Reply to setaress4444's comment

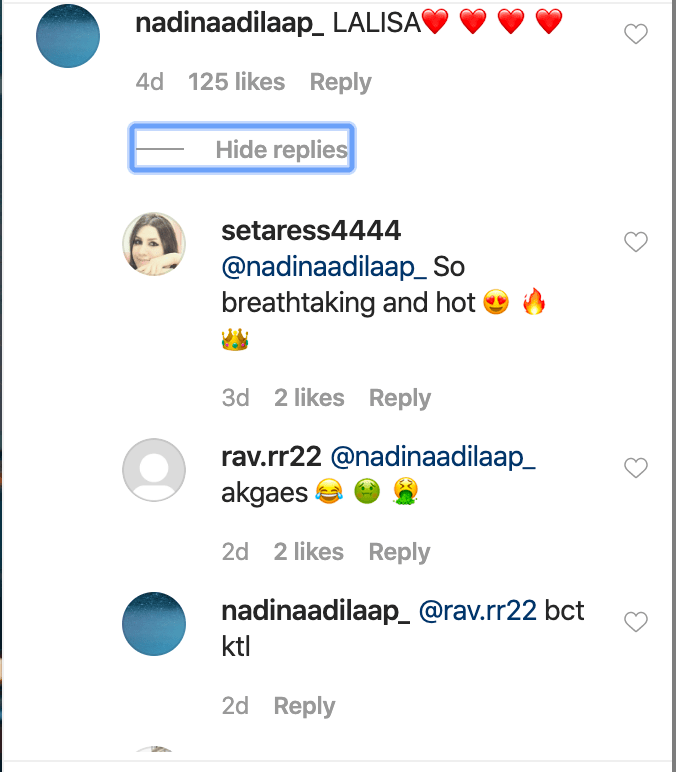[x=400, y=398]
